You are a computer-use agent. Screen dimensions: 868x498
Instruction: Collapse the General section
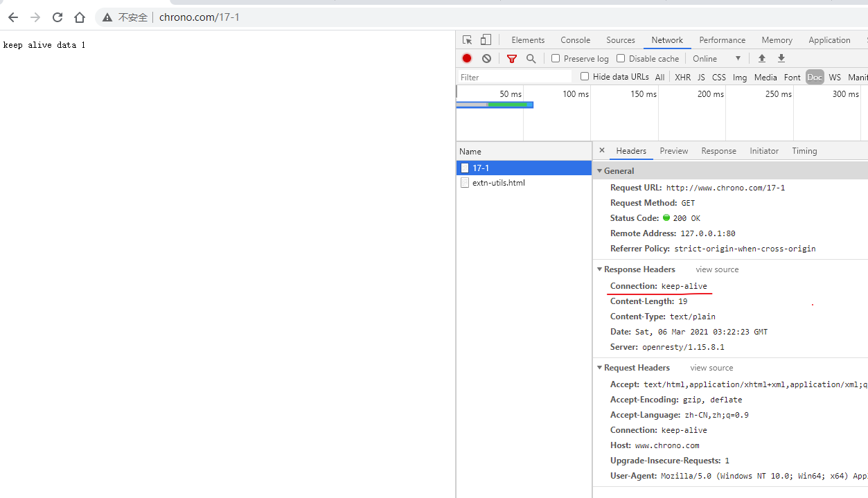(599, 171)
